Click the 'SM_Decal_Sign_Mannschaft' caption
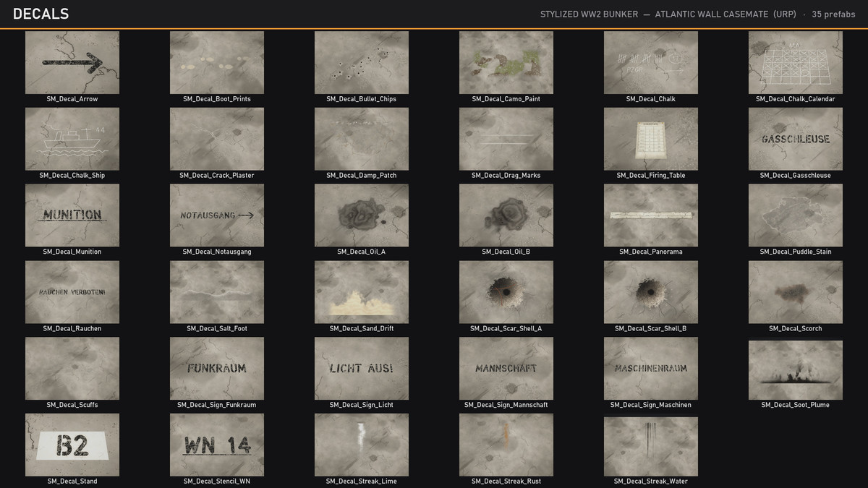The width and height of the screenshot is (868, 488). 506,405
